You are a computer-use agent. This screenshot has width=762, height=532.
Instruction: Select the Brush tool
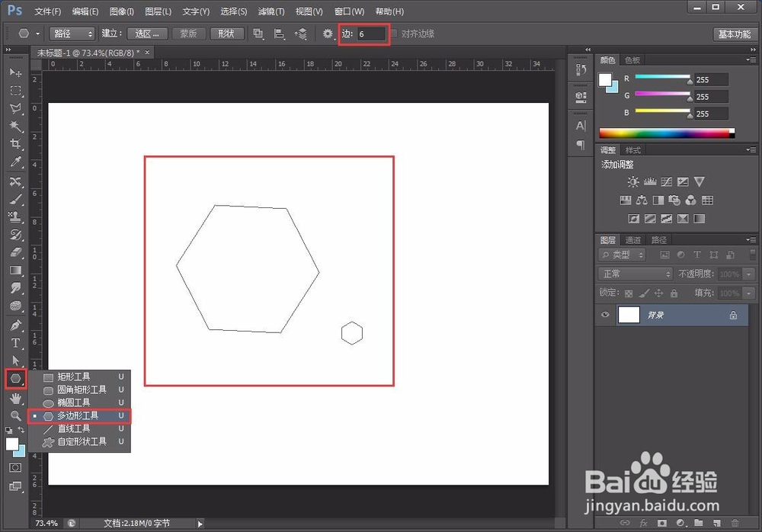tap(15, 199)
